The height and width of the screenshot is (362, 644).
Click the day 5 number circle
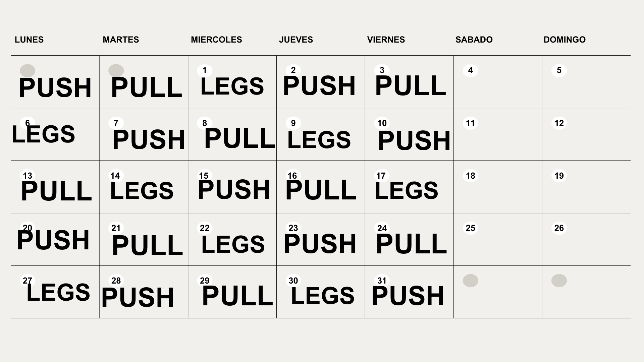point(559,70)
